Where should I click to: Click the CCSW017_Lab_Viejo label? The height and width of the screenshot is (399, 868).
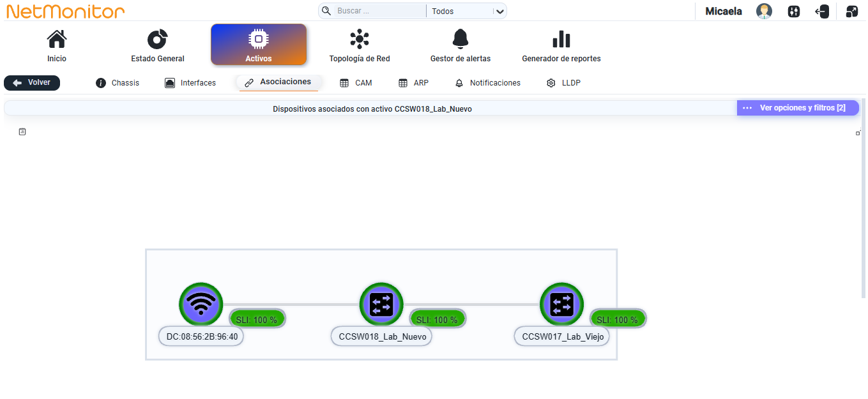click(x=562, y=336)
